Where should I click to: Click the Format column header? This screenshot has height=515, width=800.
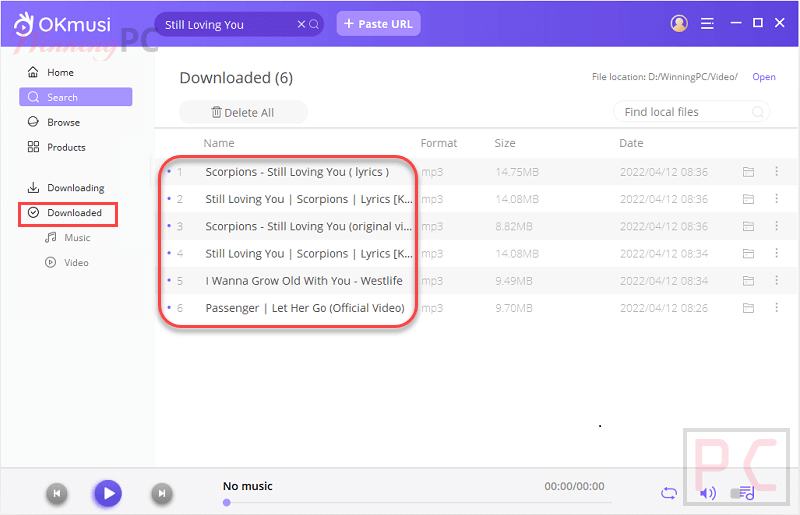point(439,143)
